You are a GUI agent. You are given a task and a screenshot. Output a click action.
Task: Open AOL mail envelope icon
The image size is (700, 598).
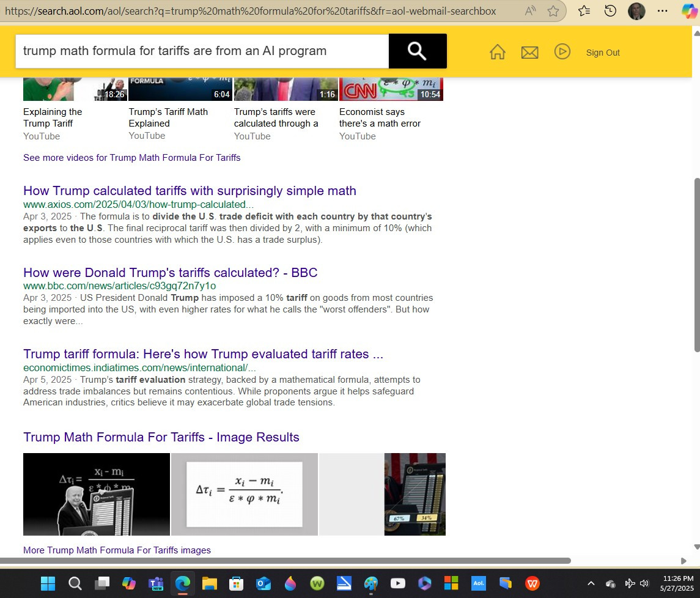[530, 53]
